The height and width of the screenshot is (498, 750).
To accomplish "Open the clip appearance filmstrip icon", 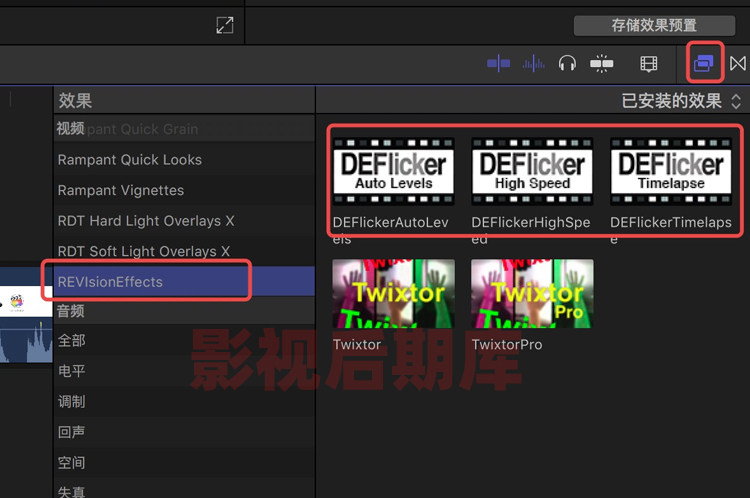I will [x=649, y=64].
